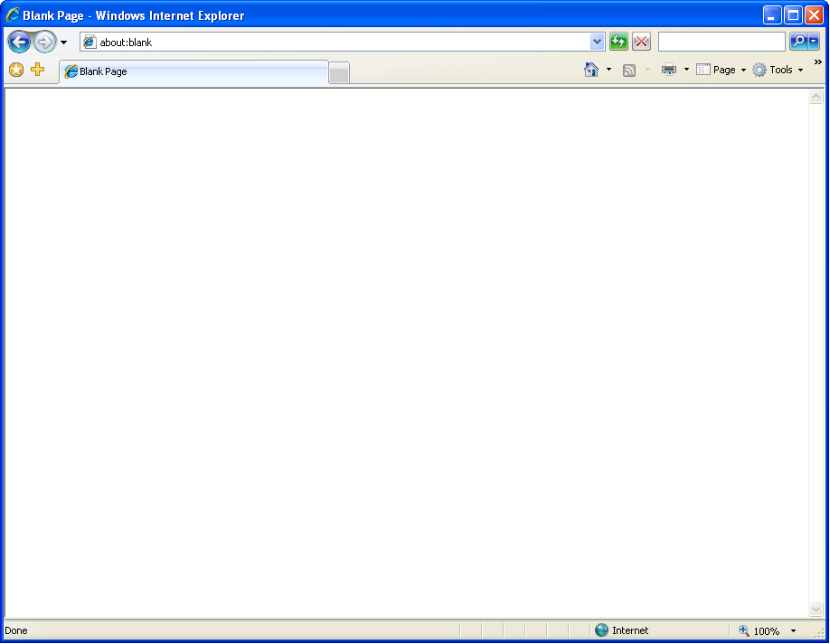This screenshot has height=644, width=830.
Task: Click the Refresh page icon
Action: (618, 42)
